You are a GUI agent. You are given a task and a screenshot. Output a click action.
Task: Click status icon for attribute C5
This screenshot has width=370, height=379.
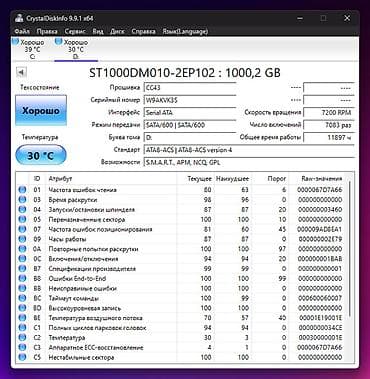point(22,357)
